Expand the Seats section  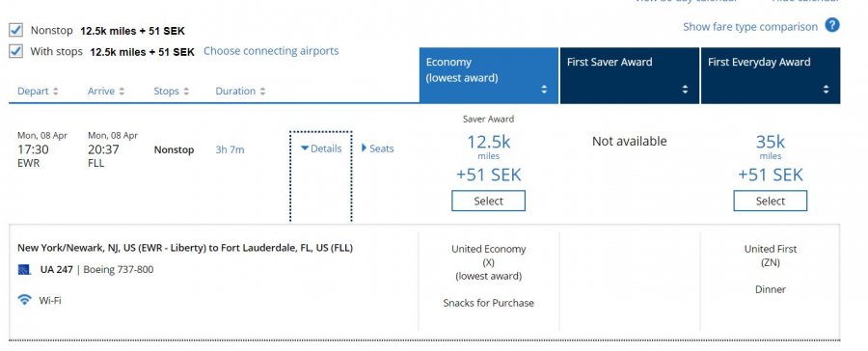coord(377,148)
